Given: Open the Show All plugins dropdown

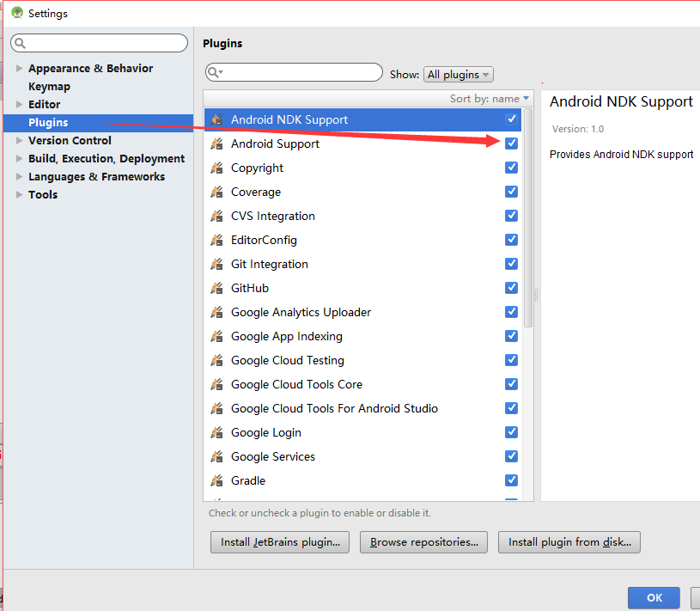Looking at the screenshot, I should point(459,75).
